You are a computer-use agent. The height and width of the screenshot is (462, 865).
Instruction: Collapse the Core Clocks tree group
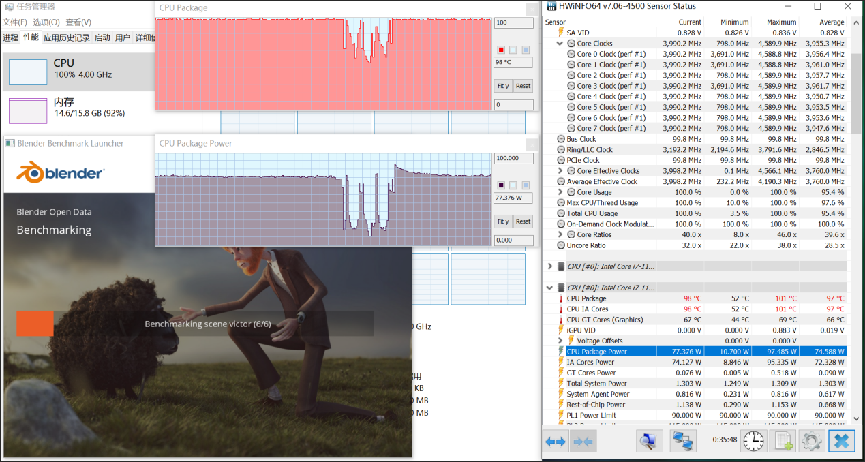(x=559, y=44)
